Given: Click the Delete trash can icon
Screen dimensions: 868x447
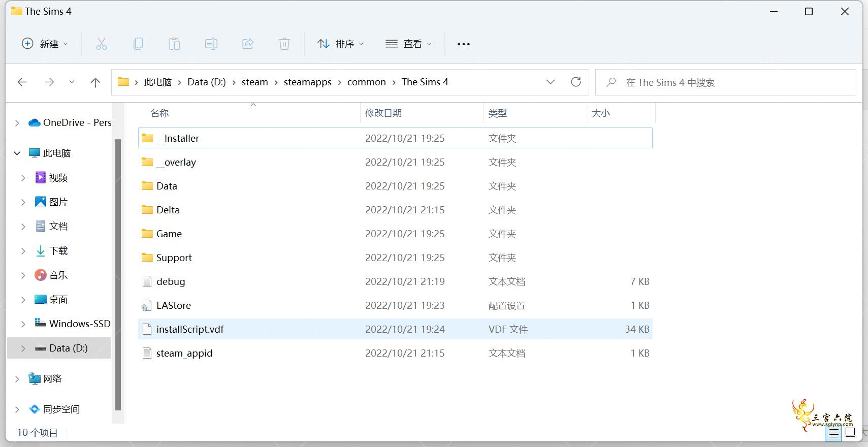Looking at the screenshot, I should point(284,44).
